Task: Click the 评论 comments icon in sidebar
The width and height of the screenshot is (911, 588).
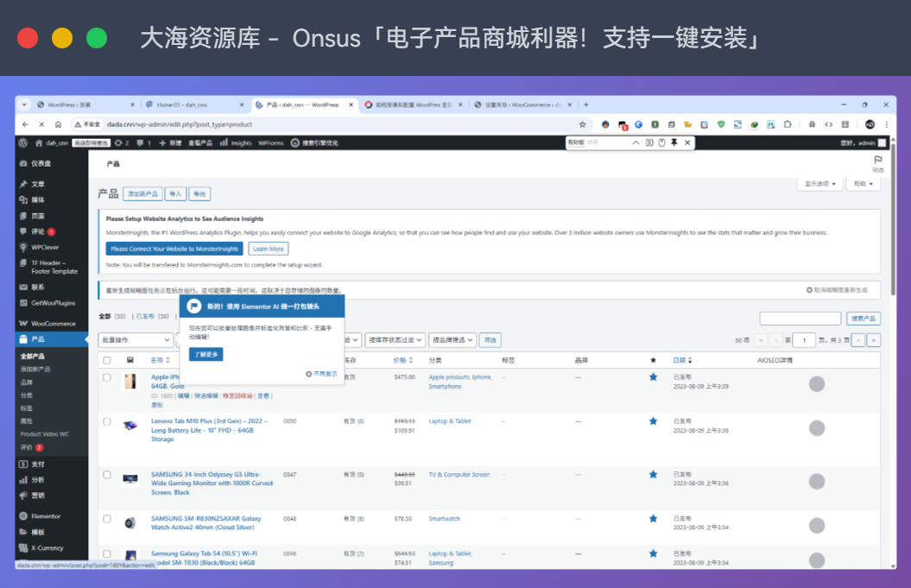Action: click(x=23, y=231)
